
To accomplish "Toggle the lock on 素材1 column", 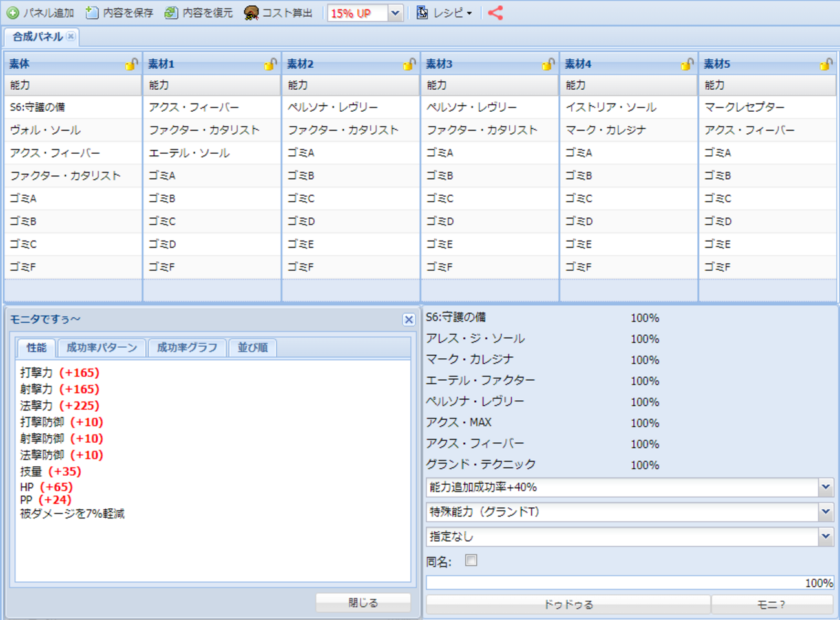I will coord(270,64).
